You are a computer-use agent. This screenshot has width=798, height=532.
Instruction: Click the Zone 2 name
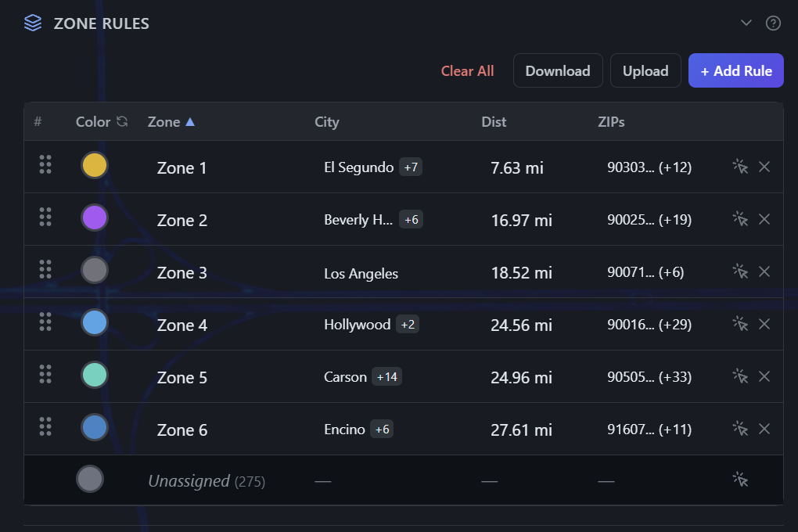[182, 221]
